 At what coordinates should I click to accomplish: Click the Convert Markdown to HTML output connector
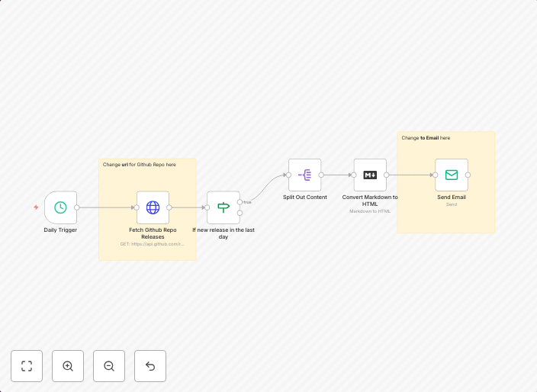tap(387, 175)
